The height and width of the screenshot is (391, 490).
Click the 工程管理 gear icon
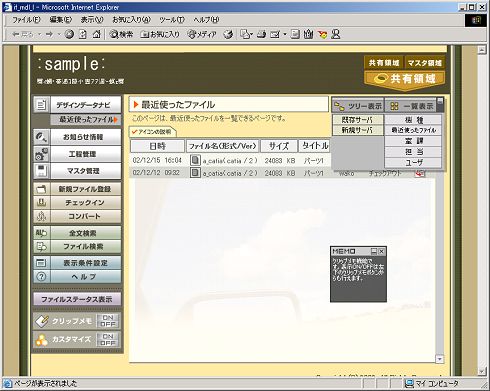[41, 154]
